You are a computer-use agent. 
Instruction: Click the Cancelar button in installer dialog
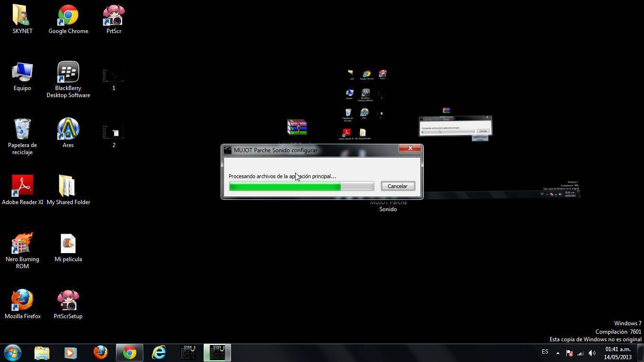[x=397, y=186]
